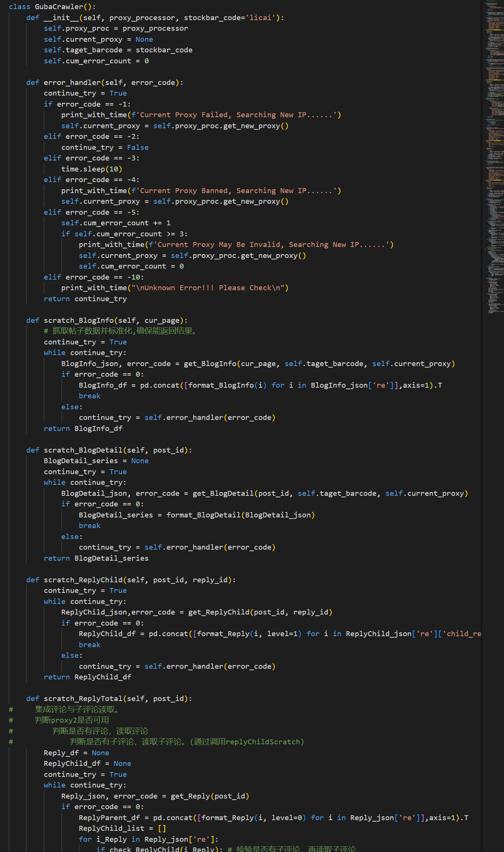This screenshot has width=504, height=852.
Task: Click the if error_code == -1 line
Action: (x=87, y=104)
